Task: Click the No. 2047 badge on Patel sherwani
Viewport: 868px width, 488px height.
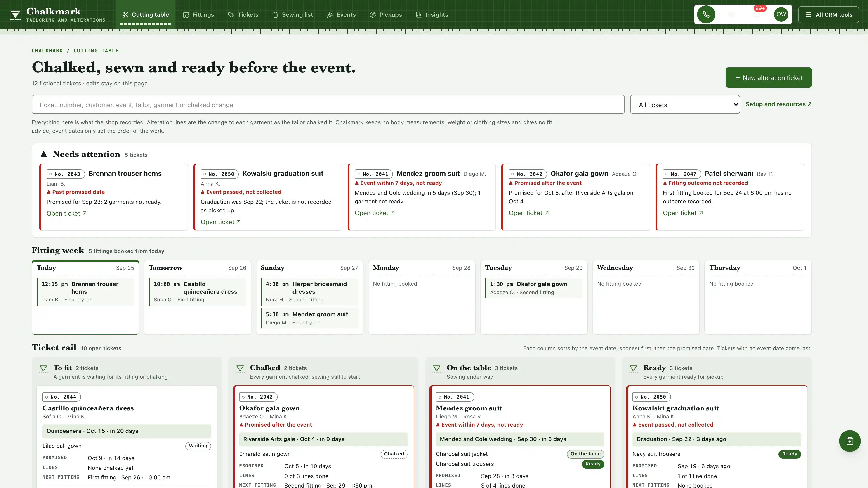Action: click(682, 174)
